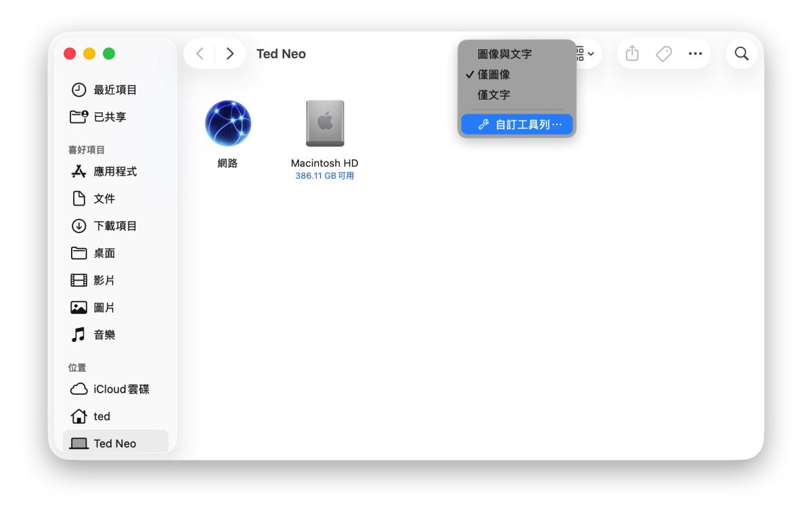The image size is (812, 524).
Task: Open iCloud 雲碟 in the sidebar
Action: tap(116, 389)
